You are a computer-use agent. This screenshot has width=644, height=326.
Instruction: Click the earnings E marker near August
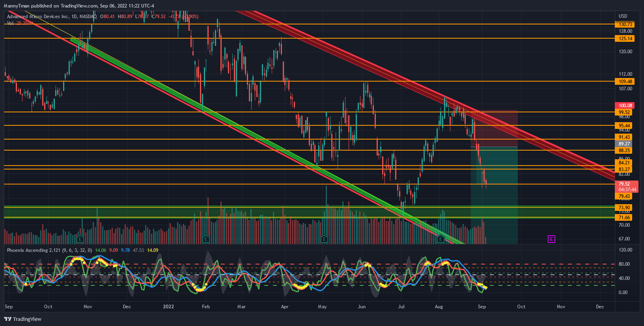pyautogui.click(x=441, y=239)
